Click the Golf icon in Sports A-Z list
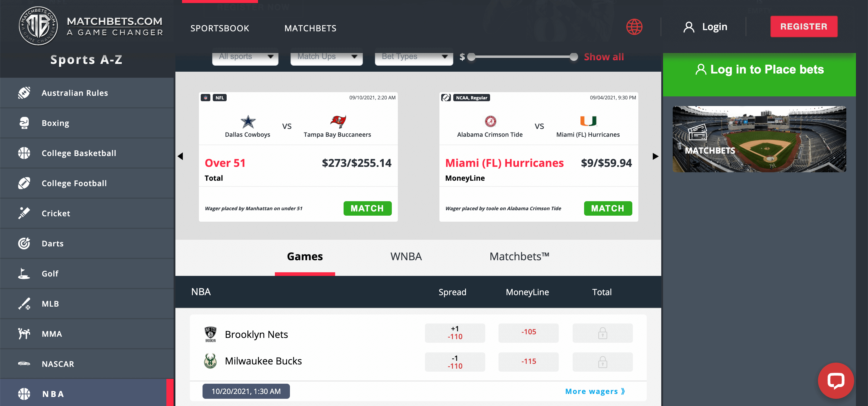Screen dimensions: 868x406 24,273
